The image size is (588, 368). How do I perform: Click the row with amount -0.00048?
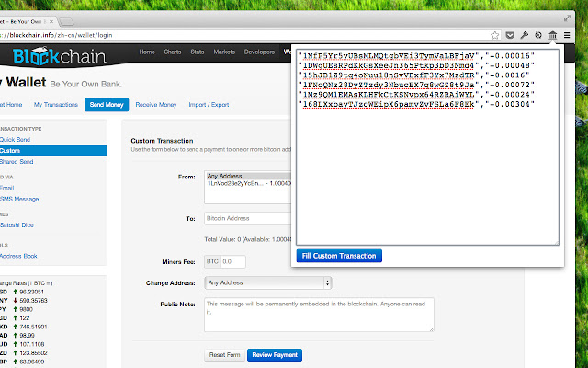416,65
